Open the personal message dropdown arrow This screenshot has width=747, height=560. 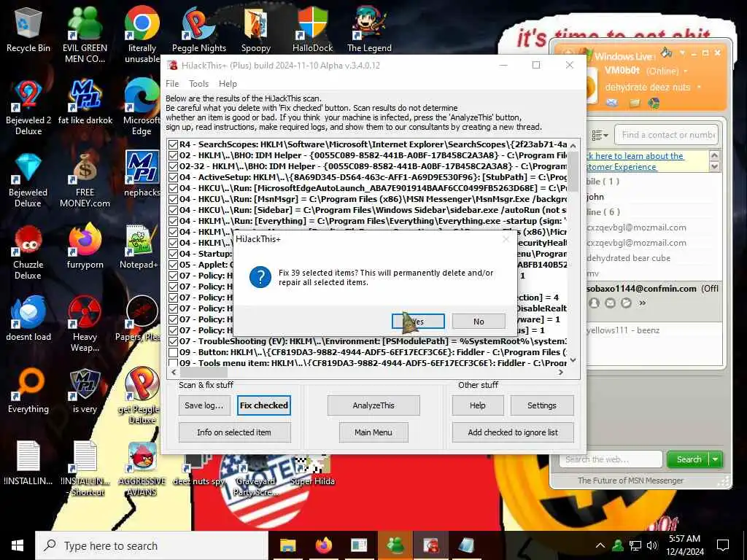pos(699,87)
